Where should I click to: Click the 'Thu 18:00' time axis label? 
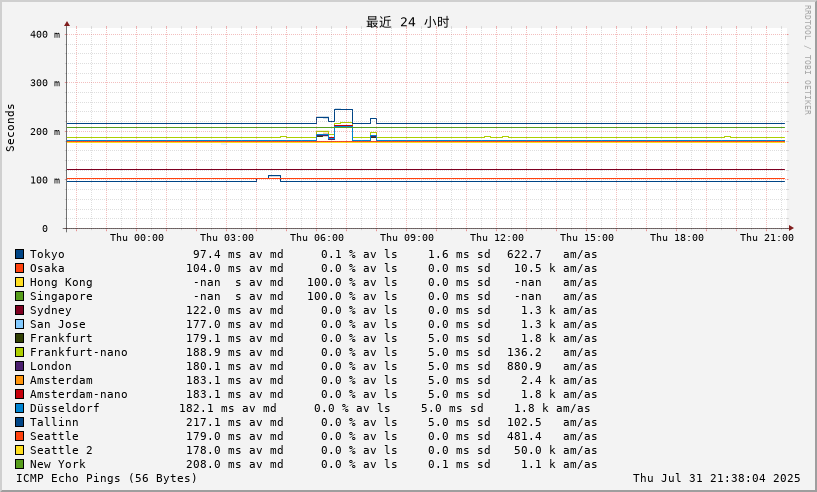click(x=677, y=238)
